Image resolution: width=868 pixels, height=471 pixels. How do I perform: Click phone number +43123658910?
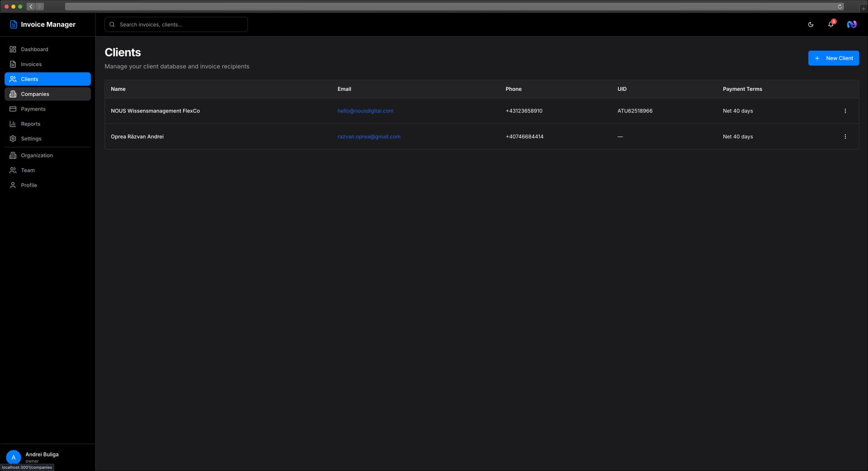(524, 111)
